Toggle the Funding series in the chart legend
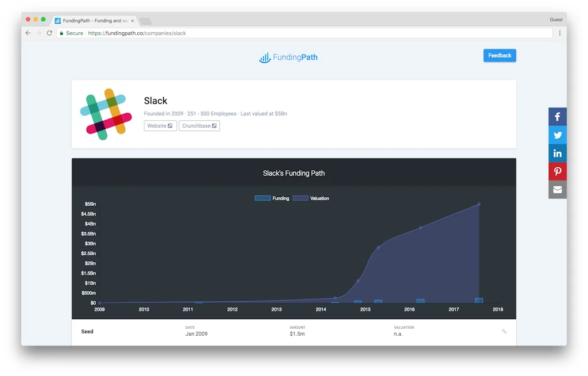 click(x=272, y=198)
